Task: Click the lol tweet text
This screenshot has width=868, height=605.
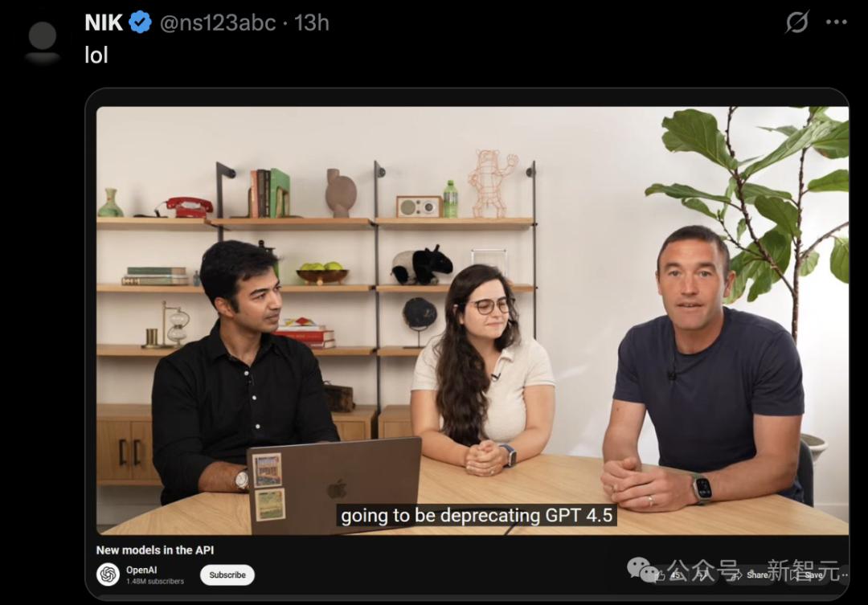Action: click(x=96, y=55)
